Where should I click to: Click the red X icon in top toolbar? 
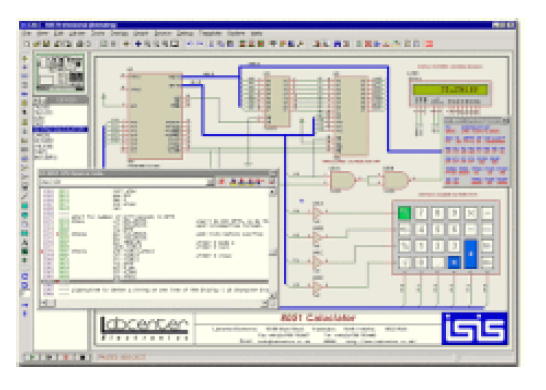click(x=368, y=44)
